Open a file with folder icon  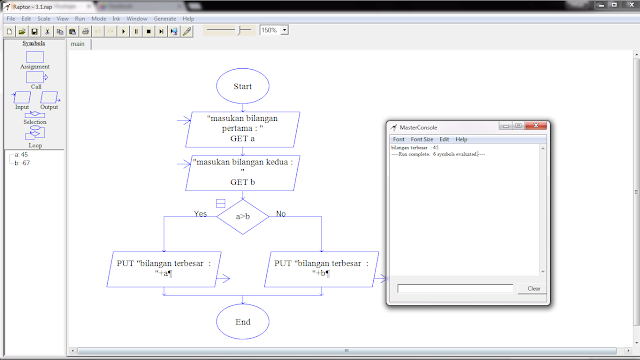point(22,31)
